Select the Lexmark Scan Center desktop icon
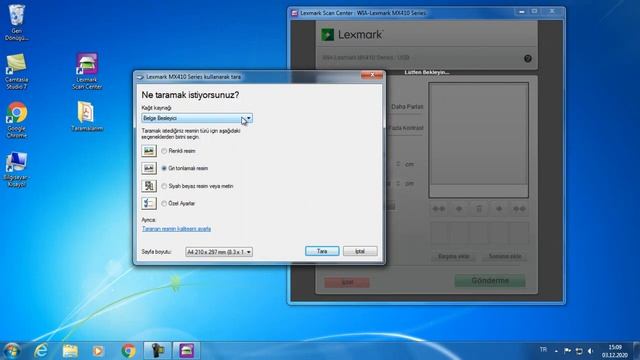This screenshot has width=640, height=360. click(x=87, y=71)
